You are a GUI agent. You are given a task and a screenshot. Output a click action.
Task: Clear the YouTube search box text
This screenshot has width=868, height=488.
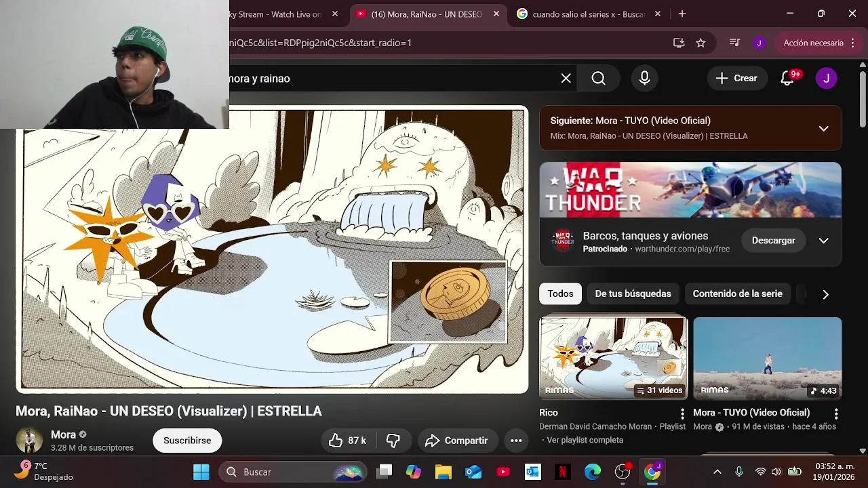coord(566,79)
